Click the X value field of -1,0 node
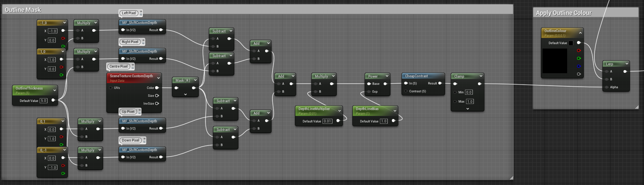Viewport: 644px width, 185px height. point(52,31)
